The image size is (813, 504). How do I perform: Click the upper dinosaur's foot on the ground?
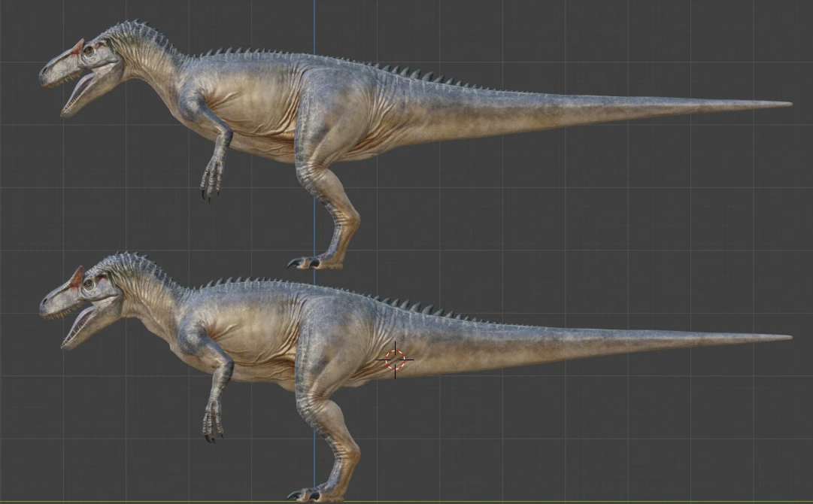[x=314, y=261]
